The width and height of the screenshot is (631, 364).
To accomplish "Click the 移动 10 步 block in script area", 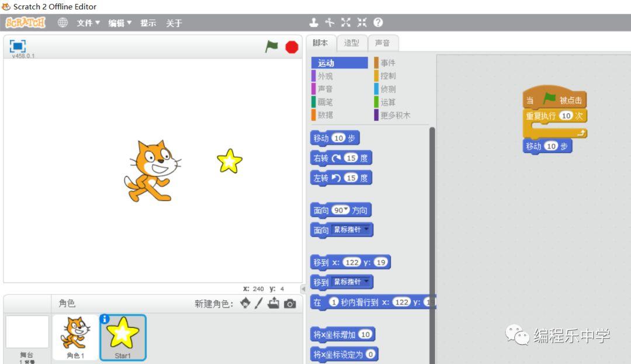I will tap(547, 146).
